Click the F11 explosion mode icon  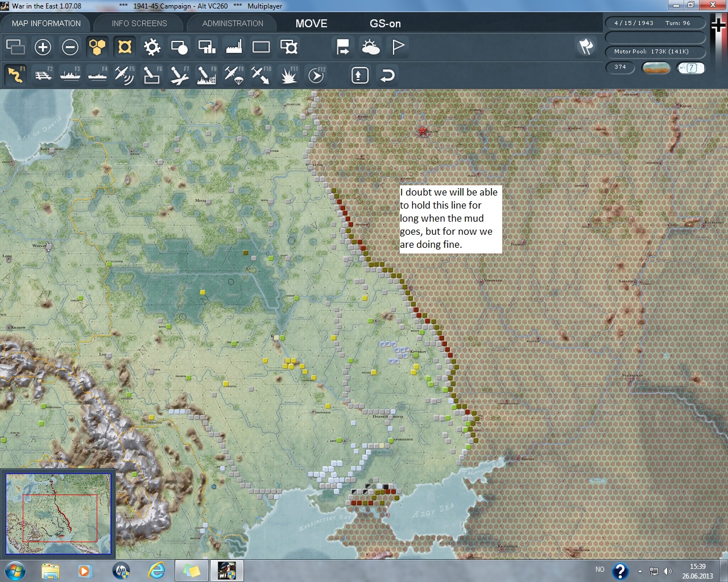tap(288, 75)
